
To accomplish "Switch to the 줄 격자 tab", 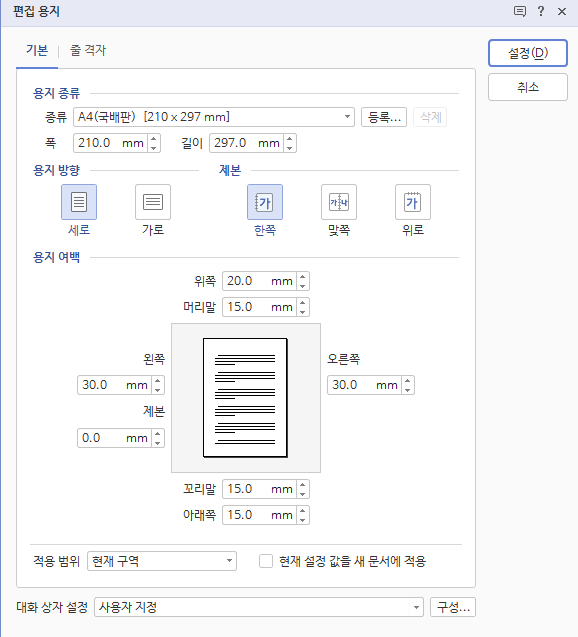I will [88, 50].
